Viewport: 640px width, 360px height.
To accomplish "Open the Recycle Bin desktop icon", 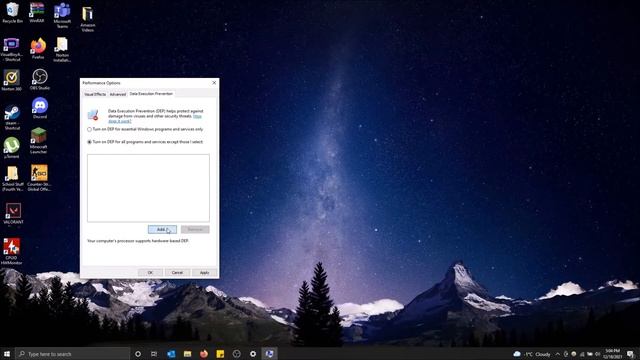I will [x=12, y=12].
